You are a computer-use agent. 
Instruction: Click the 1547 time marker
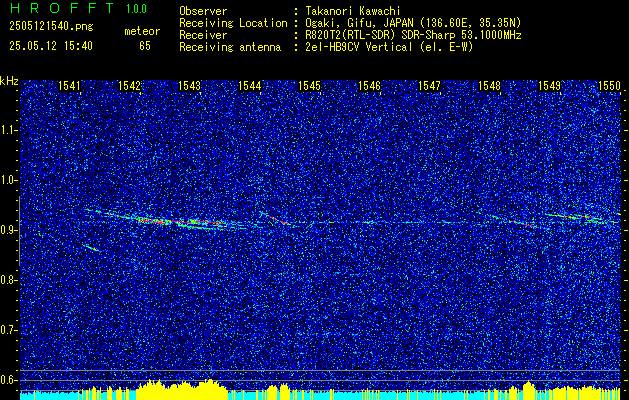pyautogui.click(x=430, y=85)
